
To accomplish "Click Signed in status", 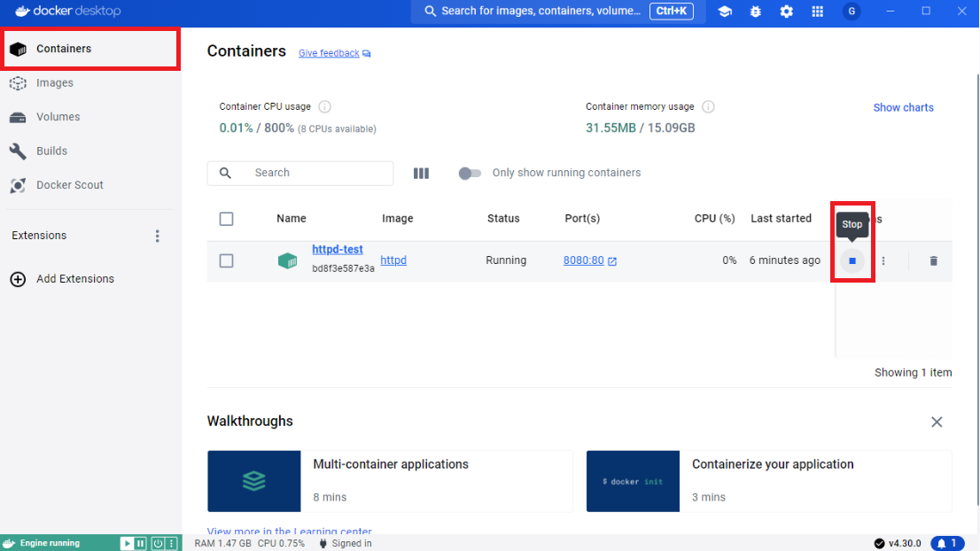I will (x=345, y=544).
